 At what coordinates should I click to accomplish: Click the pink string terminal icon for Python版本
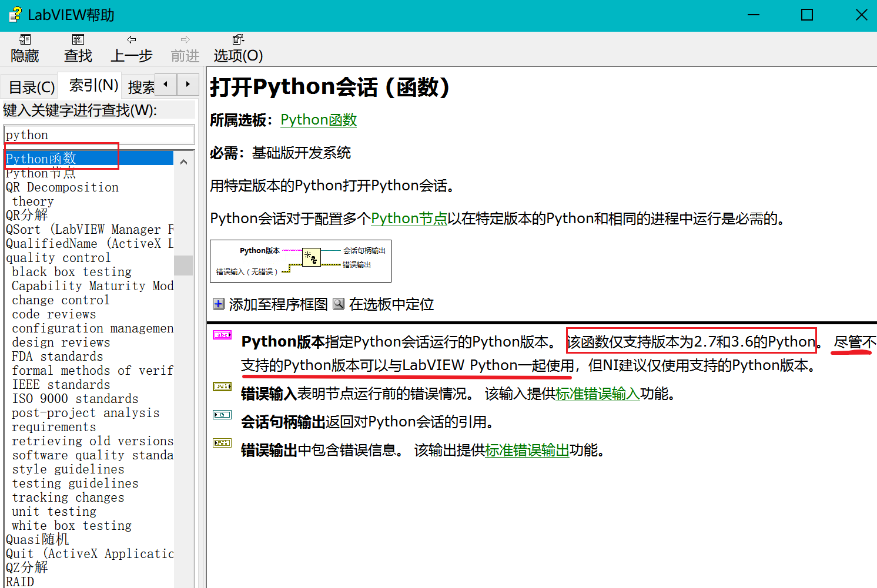(222, 335)
